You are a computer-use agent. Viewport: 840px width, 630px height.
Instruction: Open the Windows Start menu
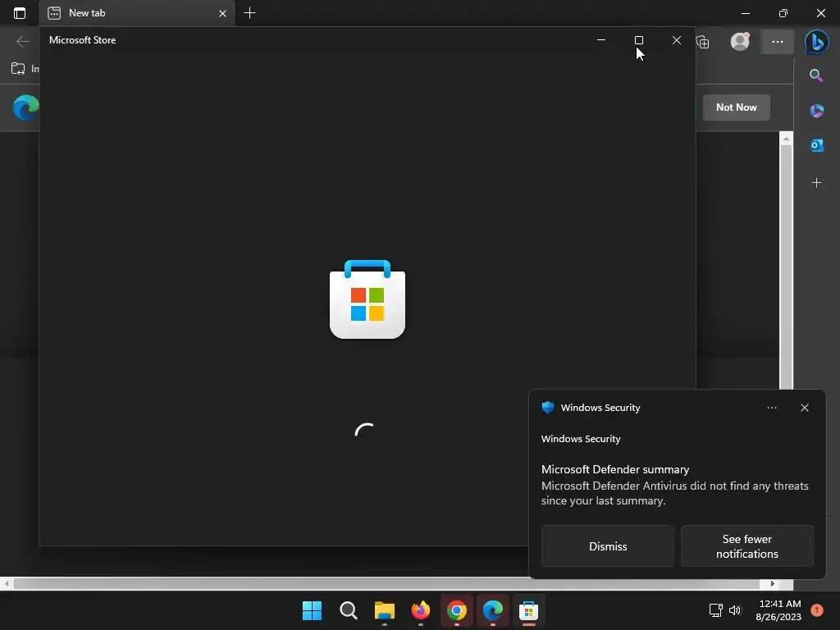312,610
